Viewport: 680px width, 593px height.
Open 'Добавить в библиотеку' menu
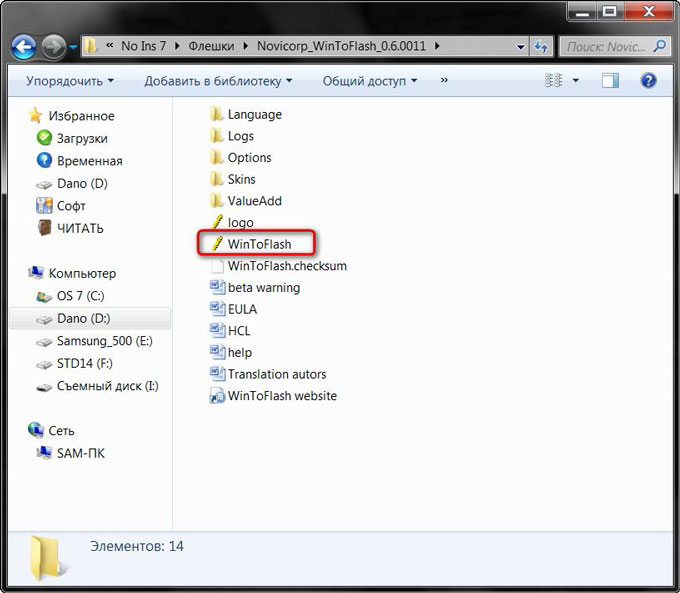218,81
